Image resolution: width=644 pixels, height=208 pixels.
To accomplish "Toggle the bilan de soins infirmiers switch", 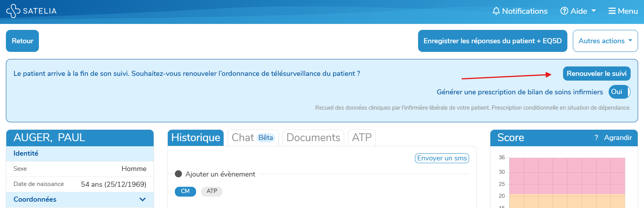I will click(x=620, y=92).
